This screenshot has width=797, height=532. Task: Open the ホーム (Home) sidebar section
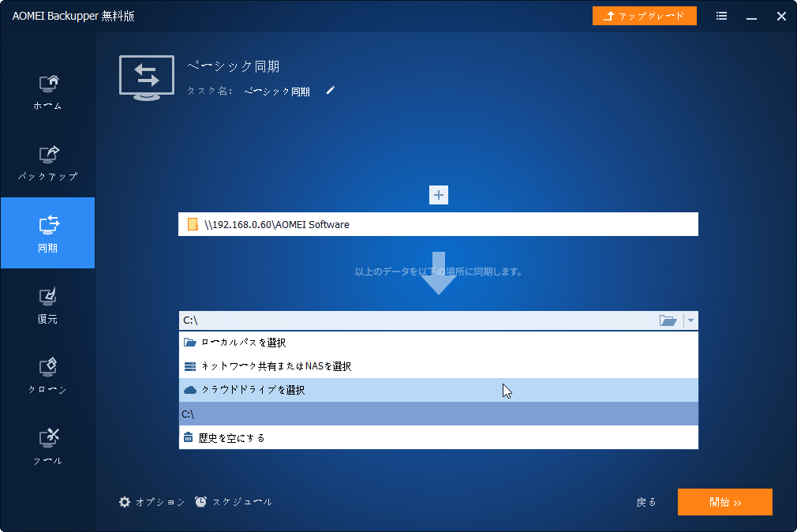pyautogui.click(x=48, y=92)
